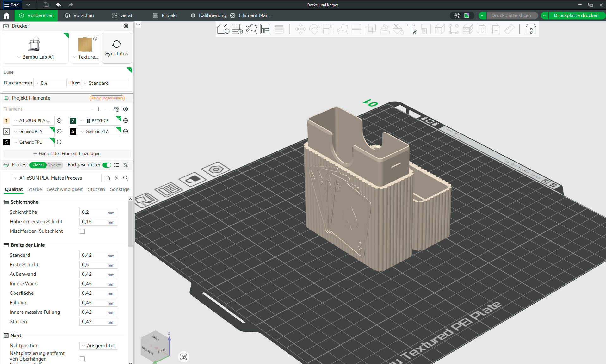Add a filament with the plus icon

coord(98,109)
